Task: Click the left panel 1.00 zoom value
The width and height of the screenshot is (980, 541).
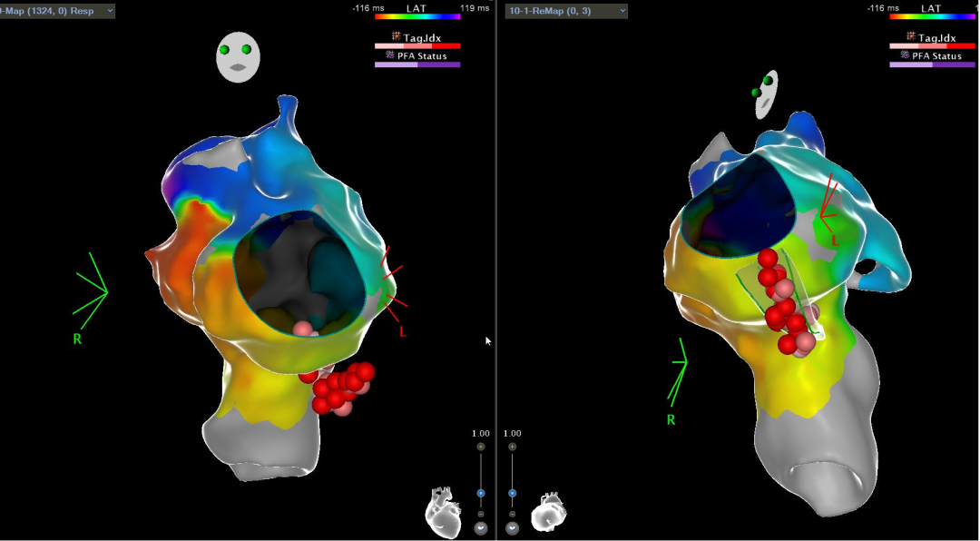Action: (x=481, y=433)
